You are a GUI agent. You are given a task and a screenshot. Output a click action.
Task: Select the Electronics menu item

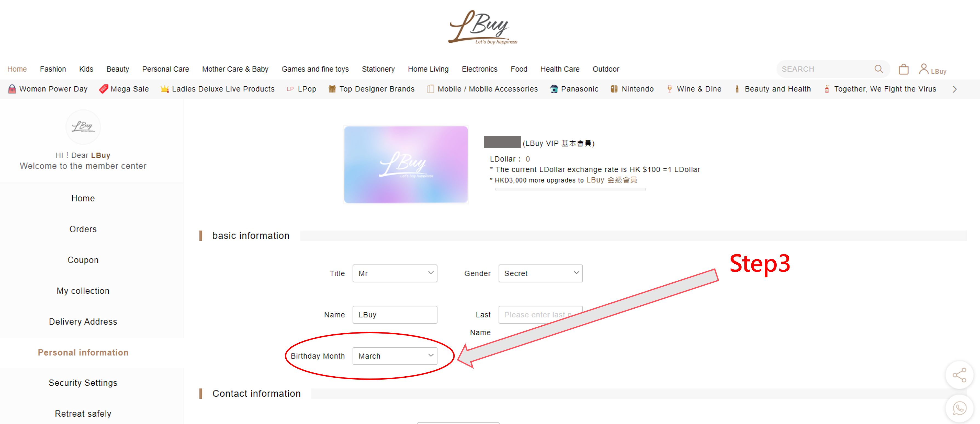coord(479,69)
